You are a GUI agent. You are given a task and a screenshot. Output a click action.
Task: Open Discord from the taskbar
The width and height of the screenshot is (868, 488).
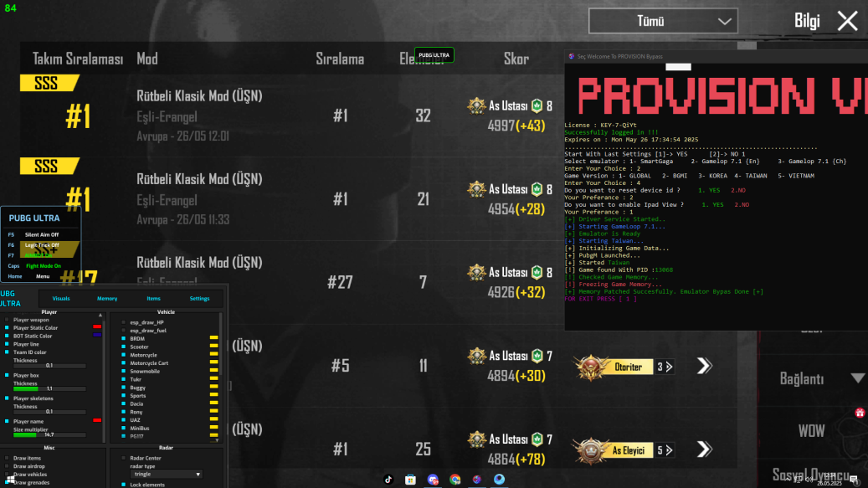pos(431,478)
